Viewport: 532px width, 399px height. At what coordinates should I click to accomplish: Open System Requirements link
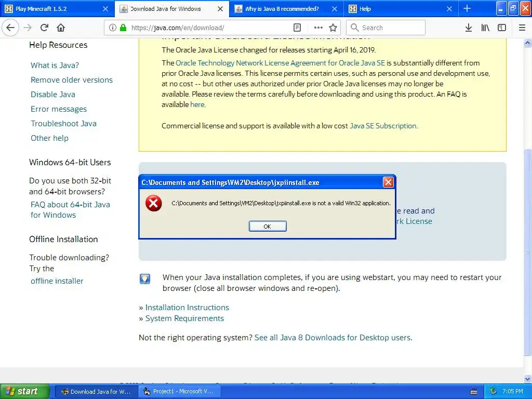tap(184, 318)
